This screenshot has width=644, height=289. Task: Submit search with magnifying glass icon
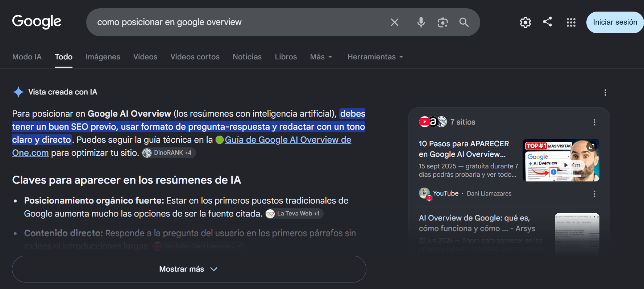pos(464,22)
